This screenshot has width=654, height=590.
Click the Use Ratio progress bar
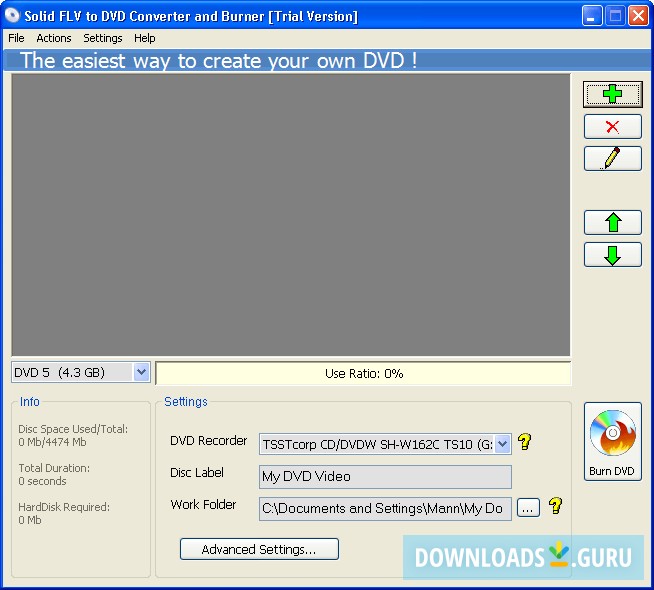(363, 373)
